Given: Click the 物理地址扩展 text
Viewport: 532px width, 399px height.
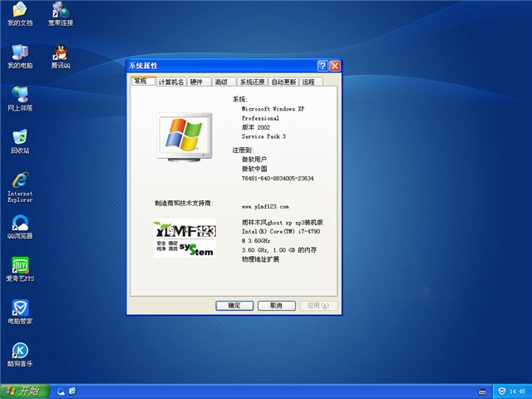Looking at the screenshot, I should coord(260,259).
